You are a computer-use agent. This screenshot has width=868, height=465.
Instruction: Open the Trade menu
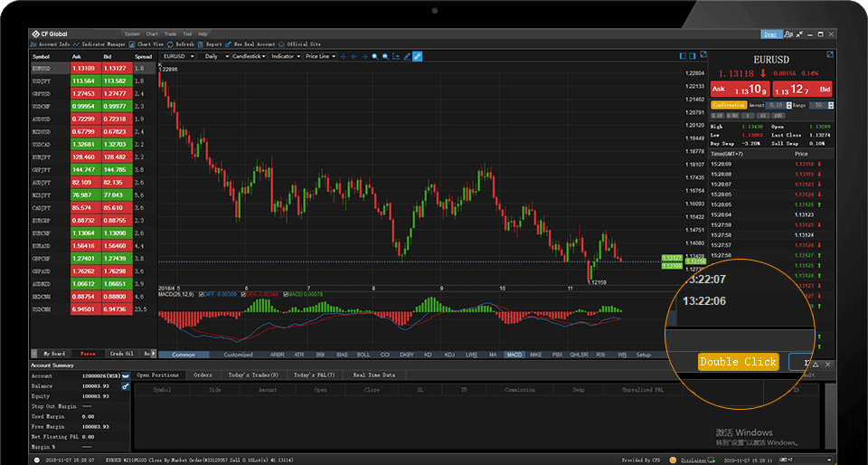pos(168,33)
